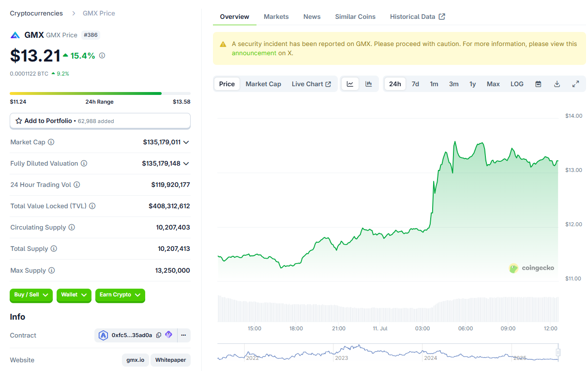Show Circulating Supply info icon
The image size is (588, 371).
[72, 227]
